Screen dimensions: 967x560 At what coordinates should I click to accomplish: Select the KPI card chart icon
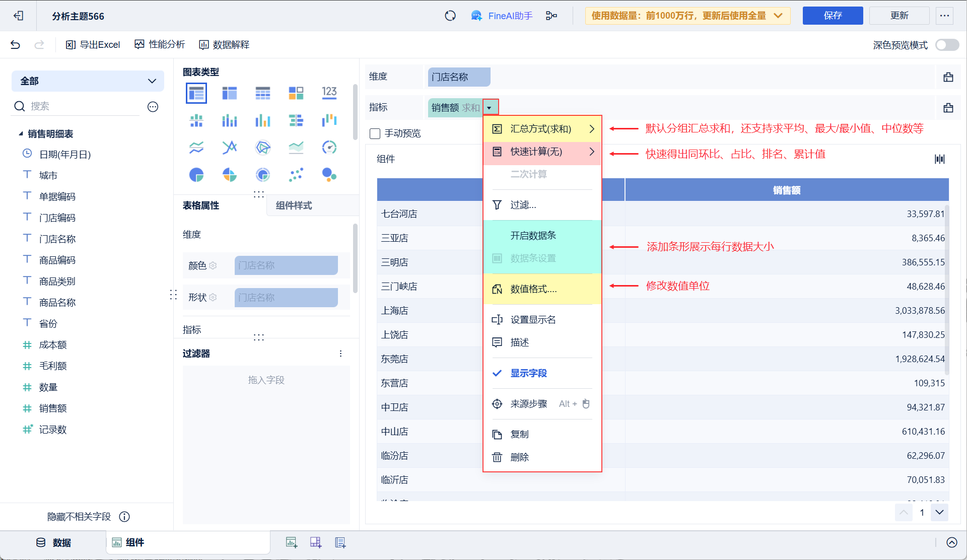[329, 93]
